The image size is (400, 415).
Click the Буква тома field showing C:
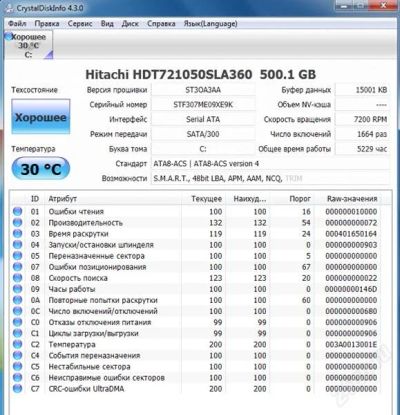pos(203,149)
